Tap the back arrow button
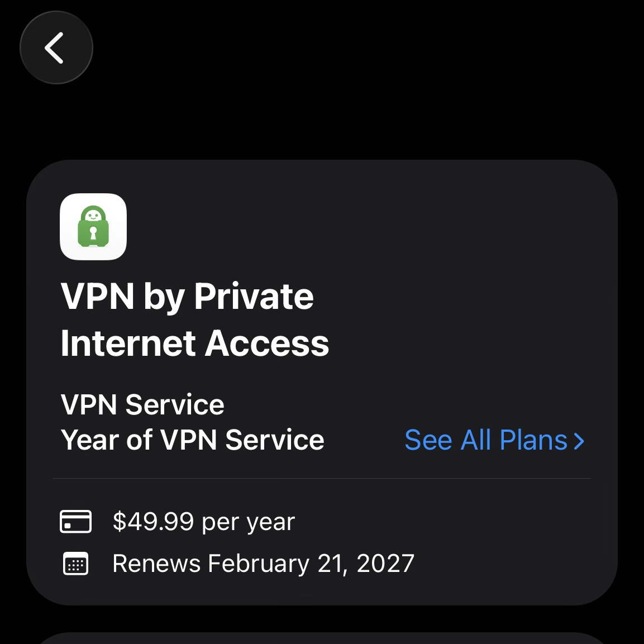 pos(56,47)
